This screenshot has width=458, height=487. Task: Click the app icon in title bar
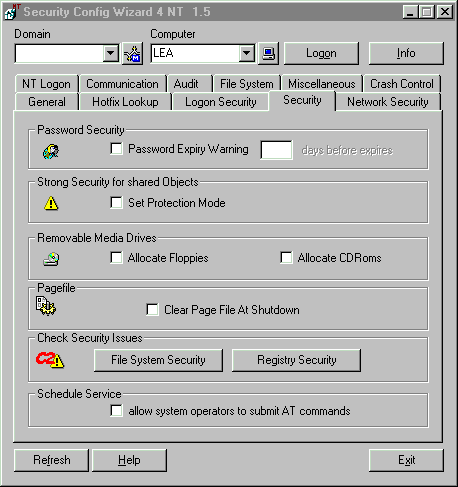[12, 11]
